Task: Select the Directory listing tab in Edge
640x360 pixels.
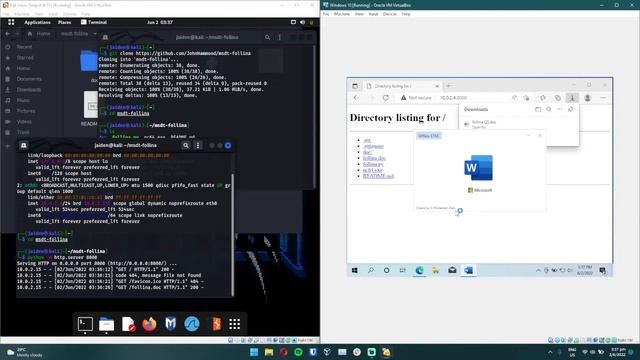Action: click(x=402, y=86)
